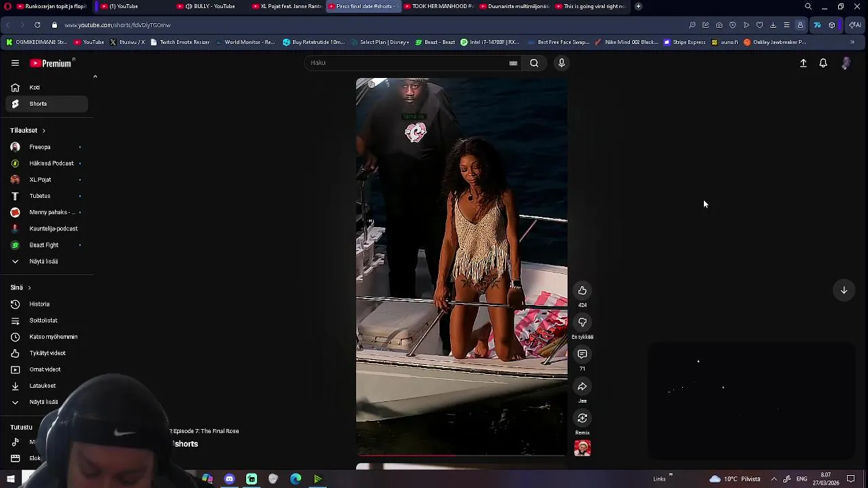This screenshot has width=868, height=488.
Task: Dislike the Short using thumbs-down icon
Action: pyautogui.click(x=582, y=323)
